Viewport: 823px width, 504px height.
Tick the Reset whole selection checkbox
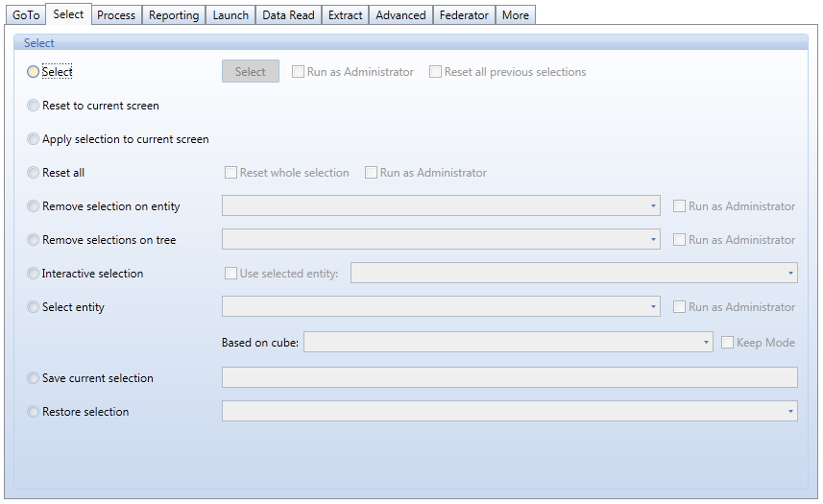(230, 173)
